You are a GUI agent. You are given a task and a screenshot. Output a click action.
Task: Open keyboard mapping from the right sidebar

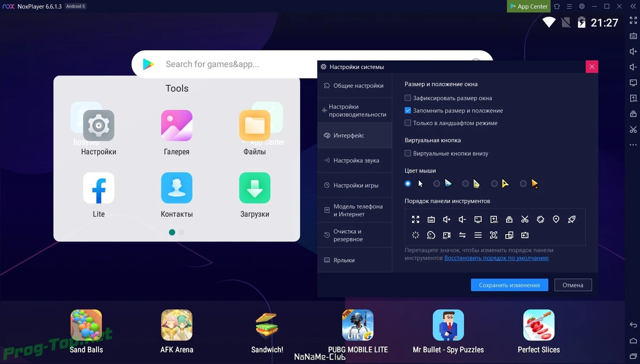point(633,36)
